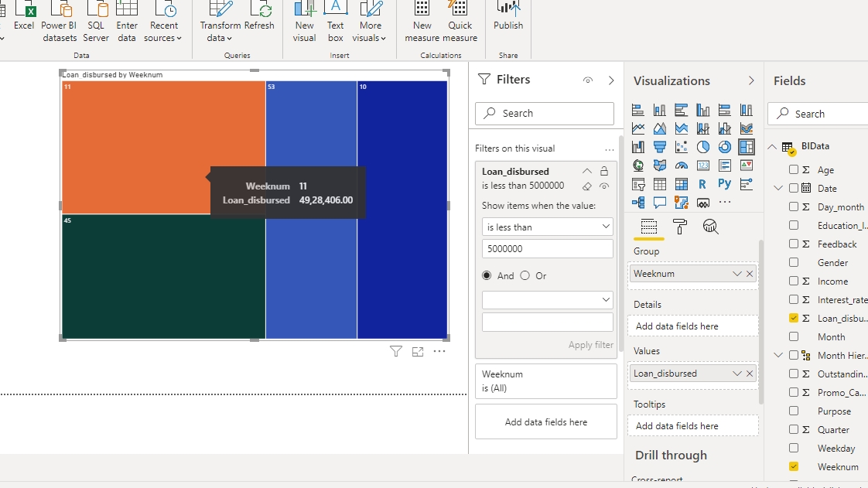Select the Pie chart visualization
Screen dimensions: 868x488
[x=702, y=147]
